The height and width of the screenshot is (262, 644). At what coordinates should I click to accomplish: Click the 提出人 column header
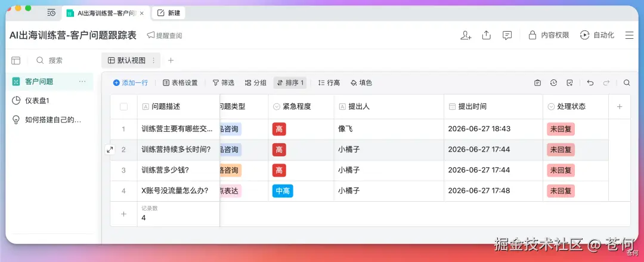(x=389, y=106)
